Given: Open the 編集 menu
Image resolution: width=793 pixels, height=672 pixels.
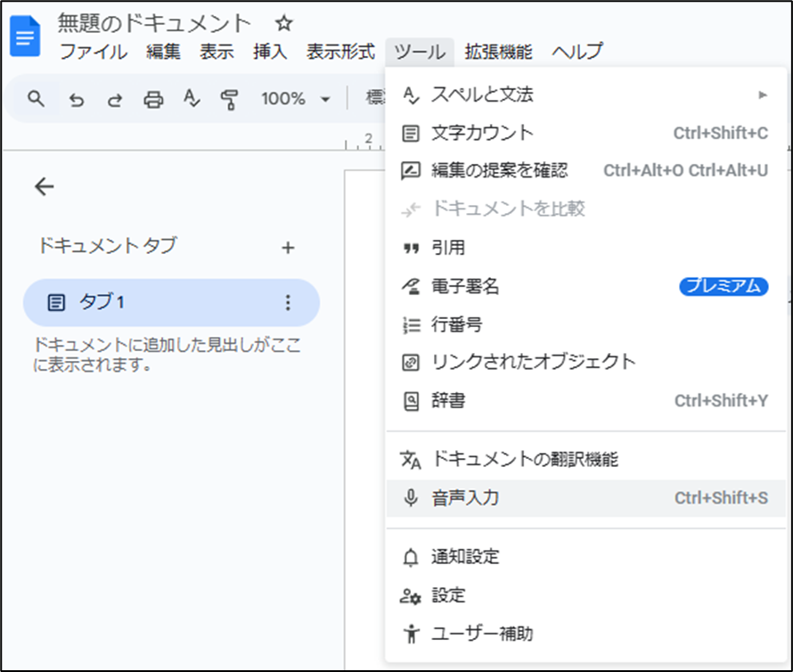Looking at the screenshot, I should 163,52.
